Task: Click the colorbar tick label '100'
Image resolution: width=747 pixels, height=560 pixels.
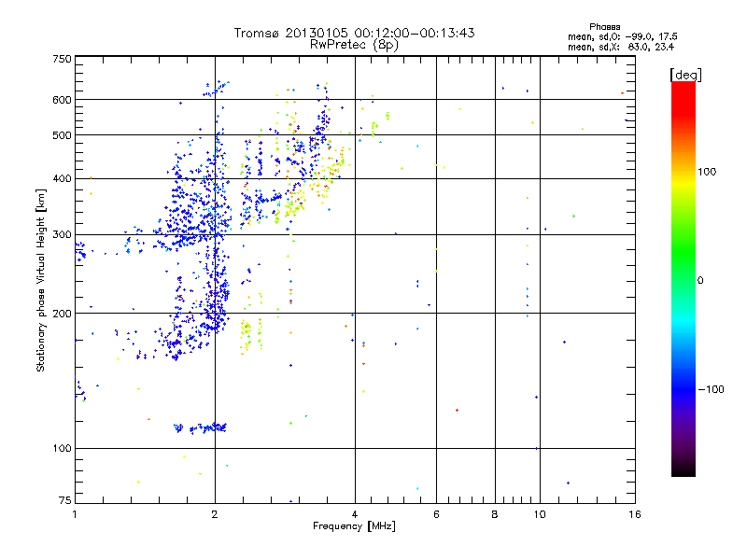Action: click(707, 172)
